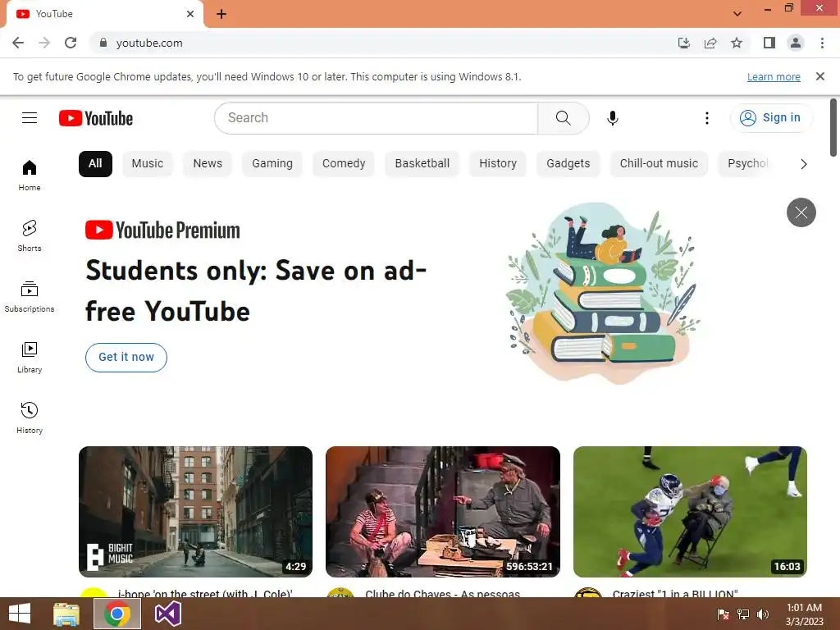Viewport: 840px width, 630px height.
Task: Toggle the Chrome side panel
Action: [x=769, y=43]
